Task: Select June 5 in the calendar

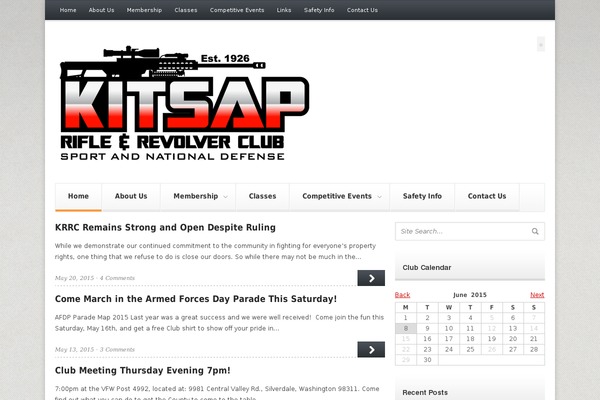Action: pyautogui.click(x=492, y=318)
